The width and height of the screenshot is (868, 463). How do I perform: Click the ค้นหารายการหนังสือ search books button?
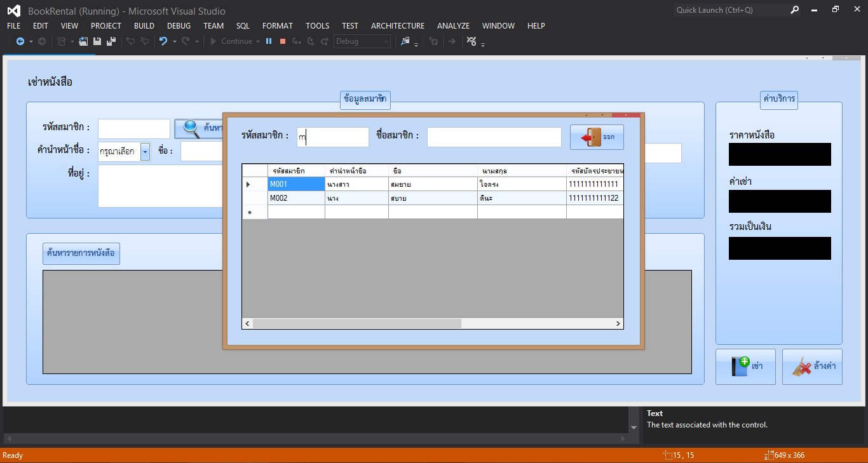[81, 253]
